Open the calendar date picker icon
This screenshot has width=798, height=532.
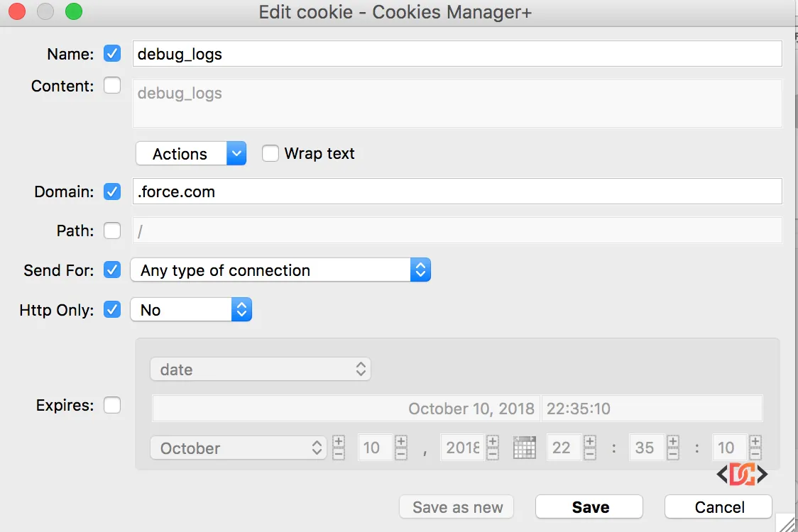pyautogui.click(x=525, y=448)
